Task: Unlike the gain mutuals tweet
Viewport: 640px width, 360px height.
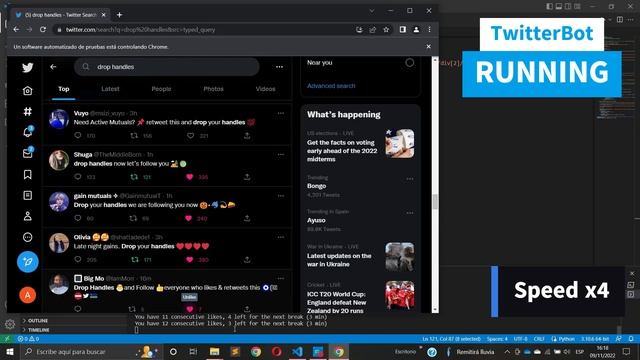Action: point(188,218)
